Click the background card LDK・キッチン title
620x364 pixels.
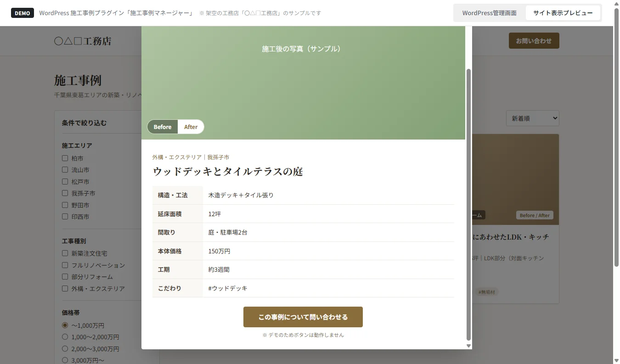tap(510, 237)
